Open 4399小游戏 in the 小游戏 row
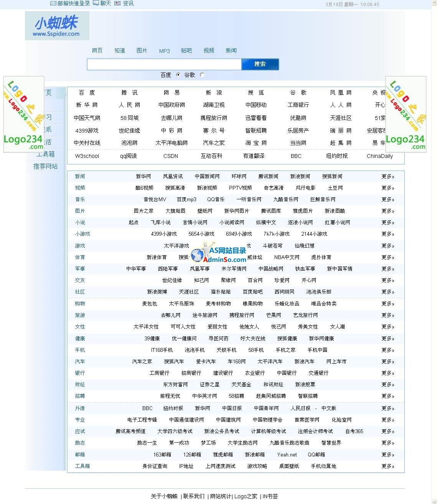437x504 pixels. (164, 234)
